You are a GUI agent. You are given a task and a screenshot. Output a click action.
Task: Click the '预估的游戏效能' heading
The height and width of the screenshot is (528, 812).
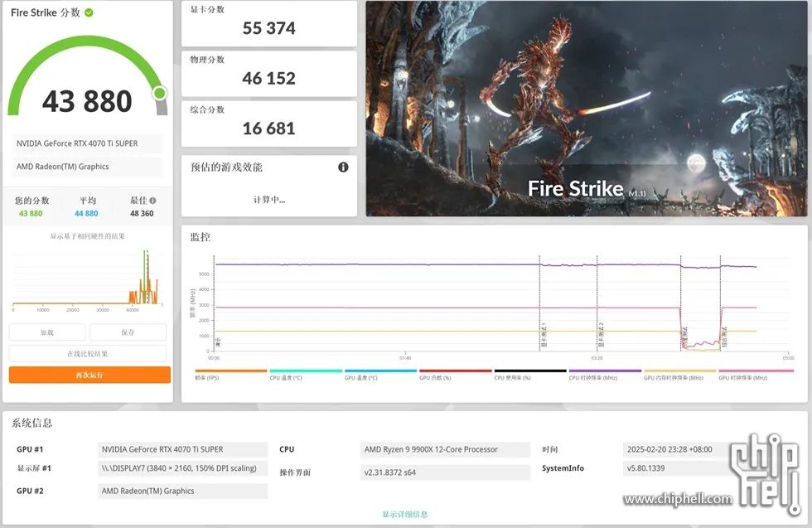point(226,167)
